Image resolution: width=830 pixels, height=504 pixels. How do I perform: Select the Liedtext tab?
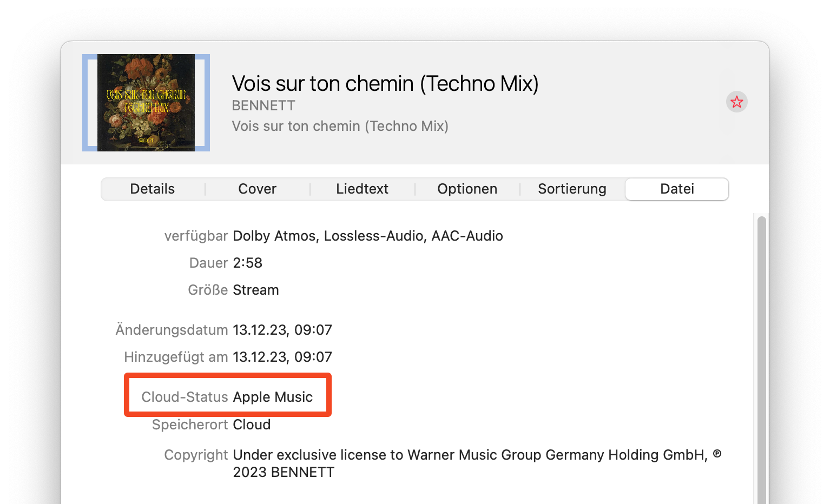tap(362, 189)
